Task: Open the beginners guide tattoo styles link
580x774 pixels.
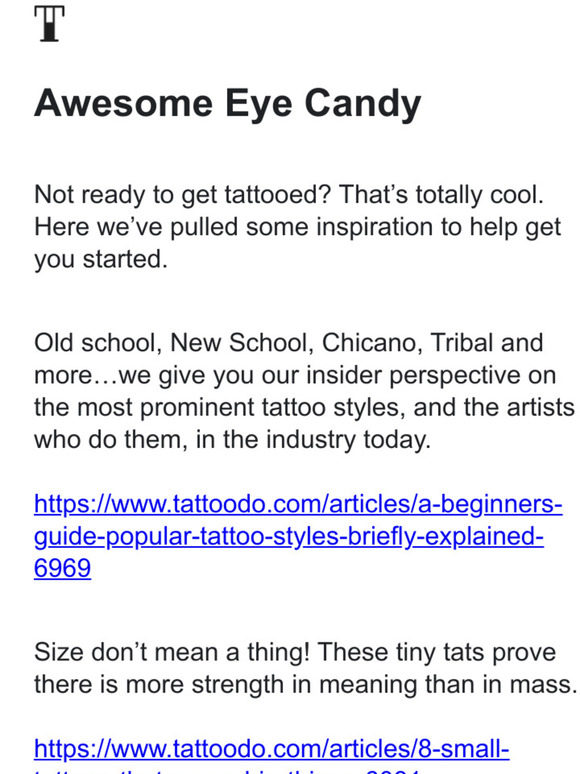Action: click(298, 536)
